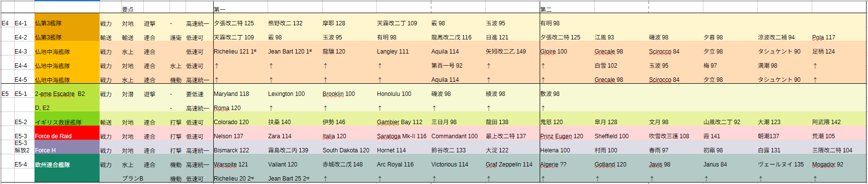Select the Gambier Bay 112 cell

pos(403,122)
